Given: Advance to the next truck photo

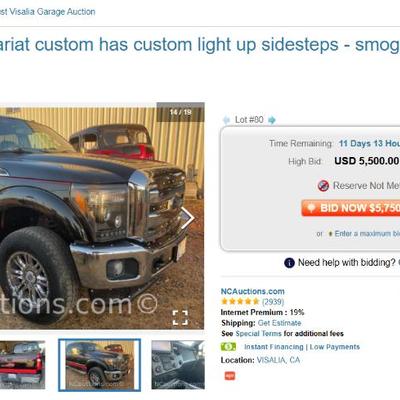Looking at the screenshot, I should tap(187, 218).
